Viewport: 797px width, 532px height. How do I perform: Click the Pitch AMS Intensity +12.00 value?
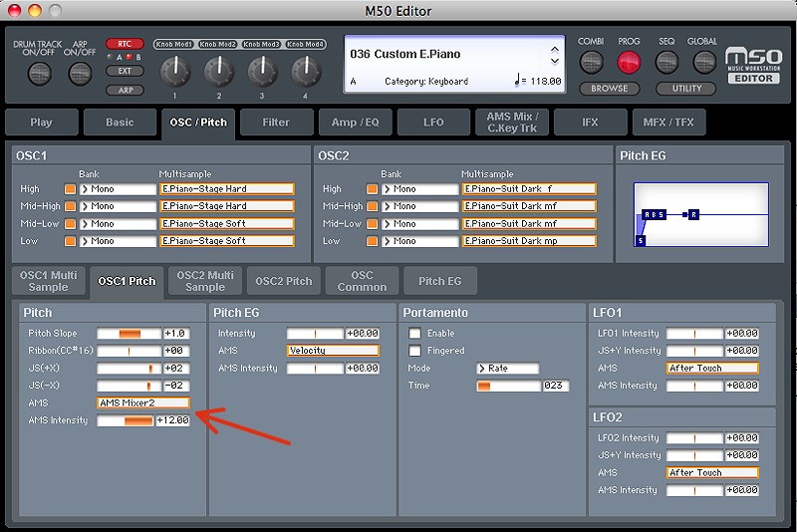click(x=172, y=420)
